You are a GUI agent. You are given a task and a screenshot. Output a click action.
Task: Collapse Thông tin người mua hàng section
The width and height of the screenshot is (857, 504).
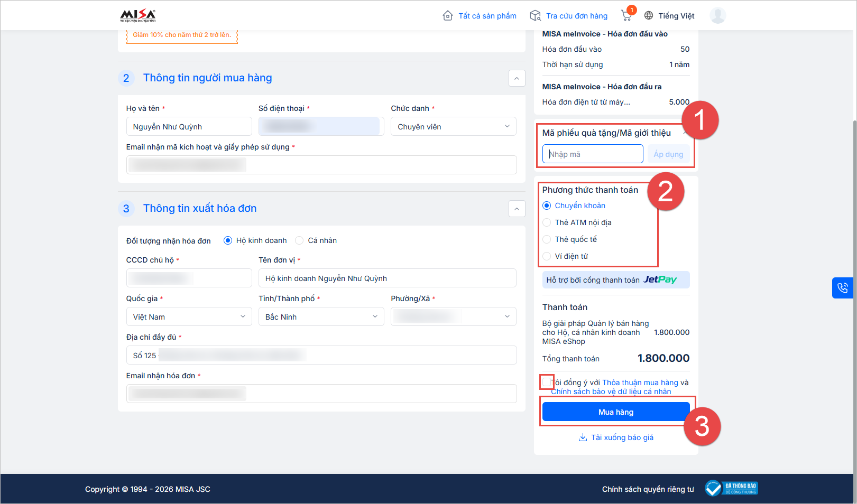517,78
